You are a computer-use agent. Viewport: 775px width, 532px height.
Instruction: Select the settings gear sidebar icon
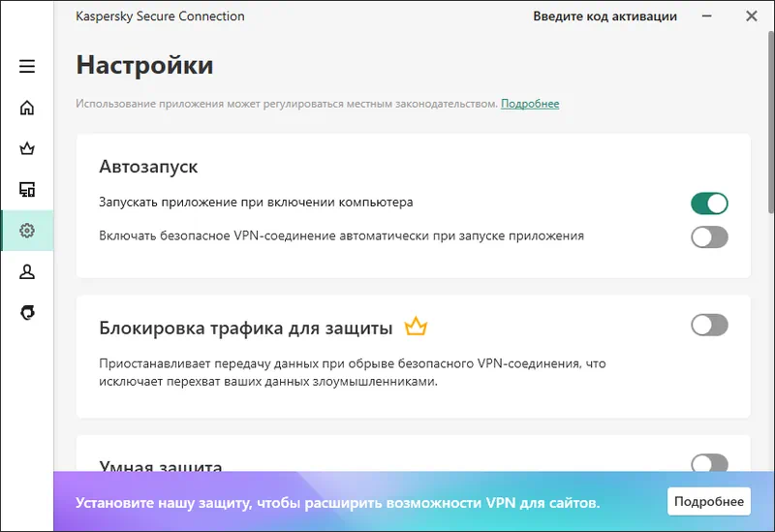click(27, 231)
